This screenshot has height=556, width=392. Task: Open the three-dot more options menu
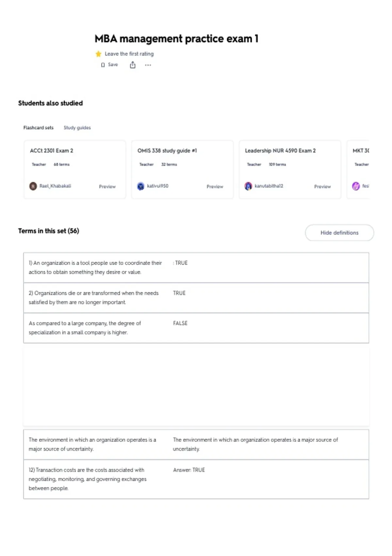pos(148,65)
